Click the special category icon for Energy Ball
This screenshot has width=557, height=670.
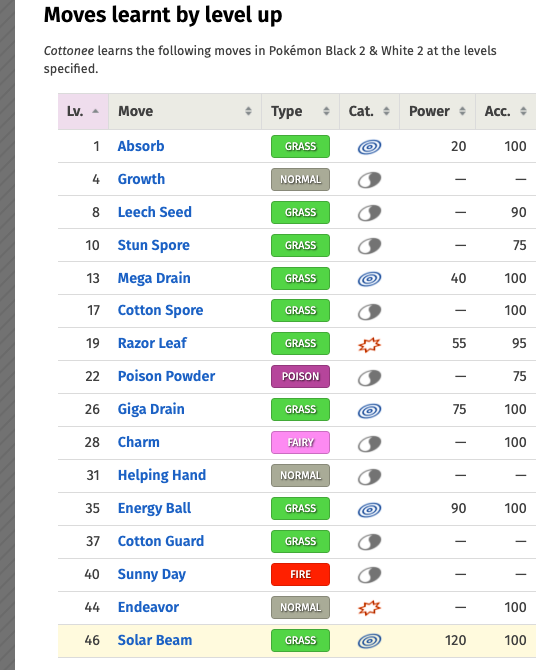[369, 509]
